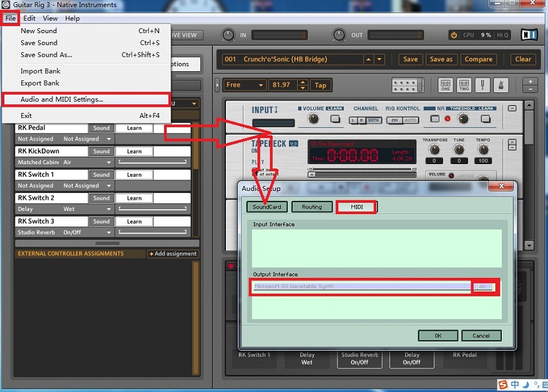The height and width of the screenshot is (392, 548).
Task: Click the Tapedeck Tempo knob
Action: point(483,150)
